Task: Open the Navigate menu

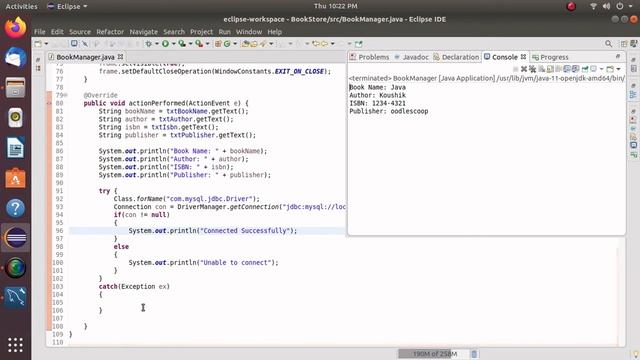Action: pos(143,32)
